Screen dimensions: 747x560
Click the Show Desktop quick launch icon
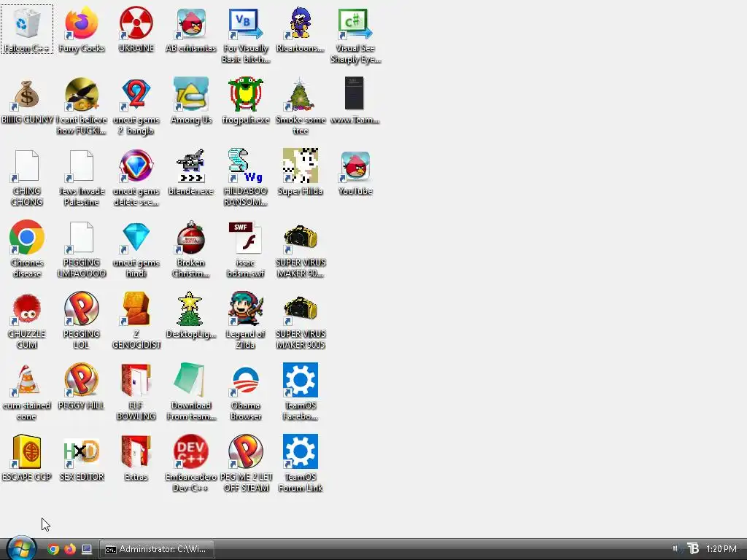tap(87, 549)
